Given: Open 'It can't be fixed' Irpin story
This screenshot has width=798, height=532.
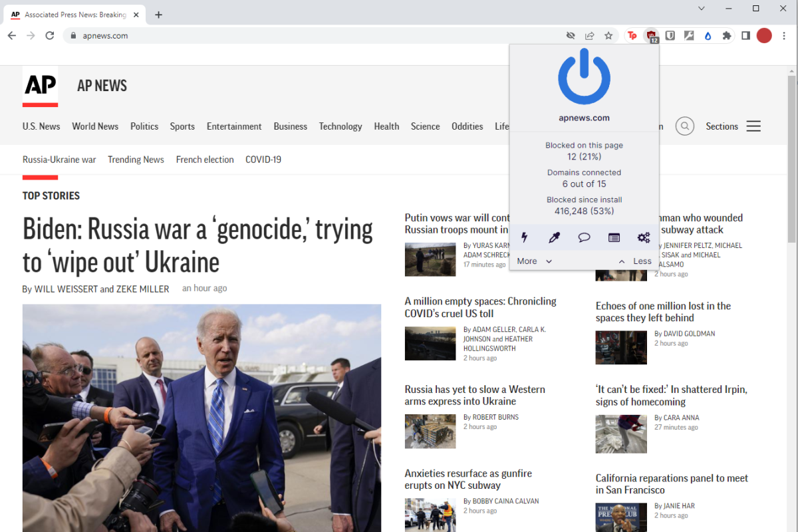Looking at the screenshot, I should pyautogui.click(x=672, y=396).
